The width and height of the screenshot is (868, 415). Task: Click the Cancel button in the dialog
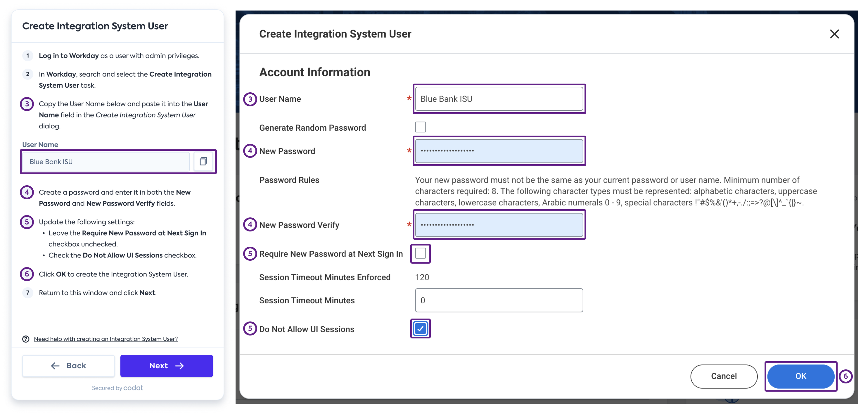724,376
